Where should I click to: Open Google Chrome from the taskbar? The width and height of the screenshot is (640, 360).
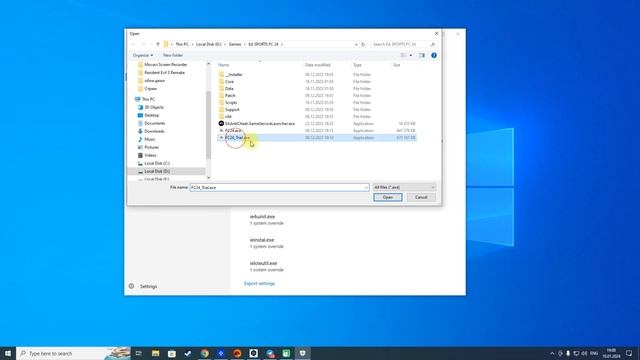[x=204, y=353]
